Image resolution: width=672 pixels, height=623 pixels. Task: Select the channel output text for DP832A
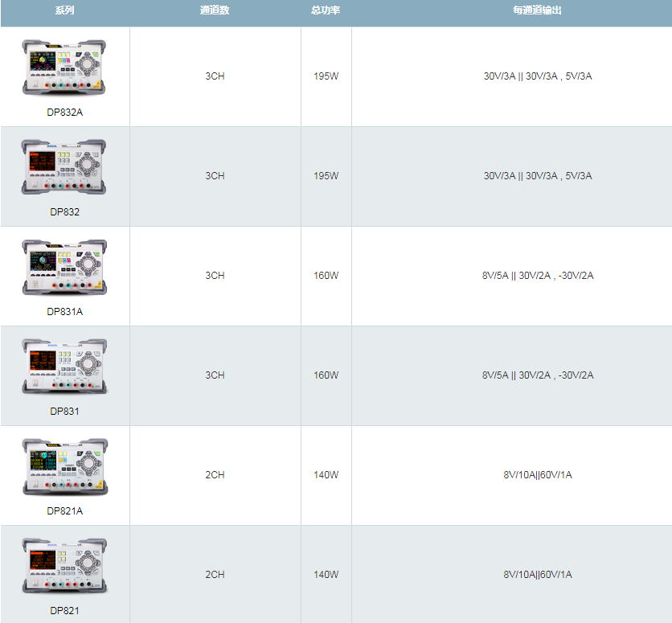pos(538,76)
